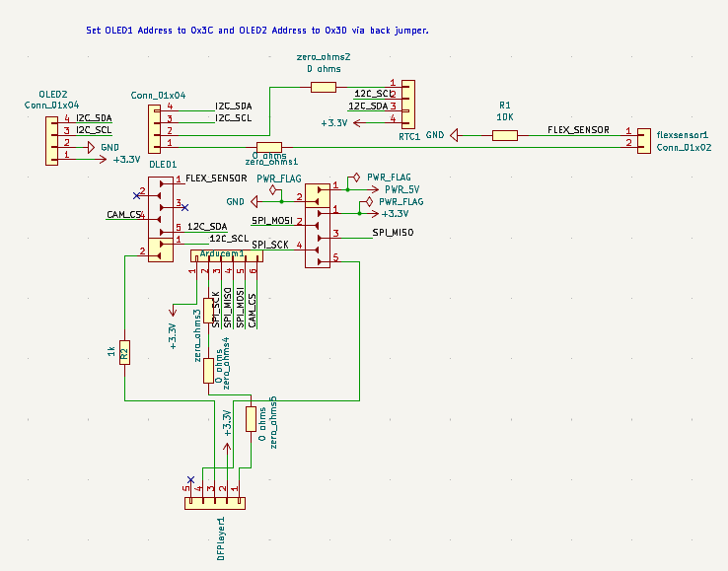The height and width of the screenshot is (571, 728).
Task: Select the zero_ohms2 resistor symbol
Action: pos(324,87)
